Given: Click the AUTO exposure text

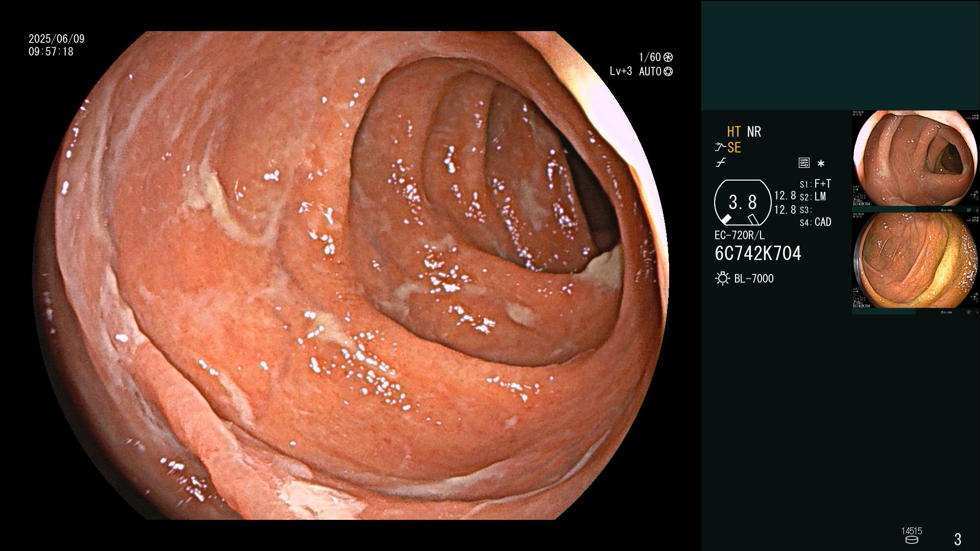Looking at the screenshot, I should tap(650, 71).
